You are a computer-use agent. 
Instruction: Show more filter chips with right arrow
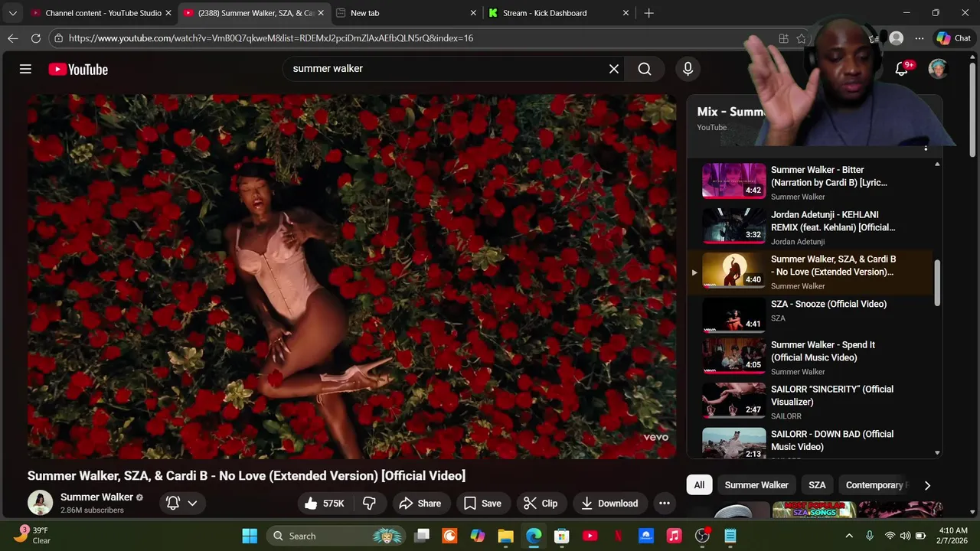click(x=927, y=485)
